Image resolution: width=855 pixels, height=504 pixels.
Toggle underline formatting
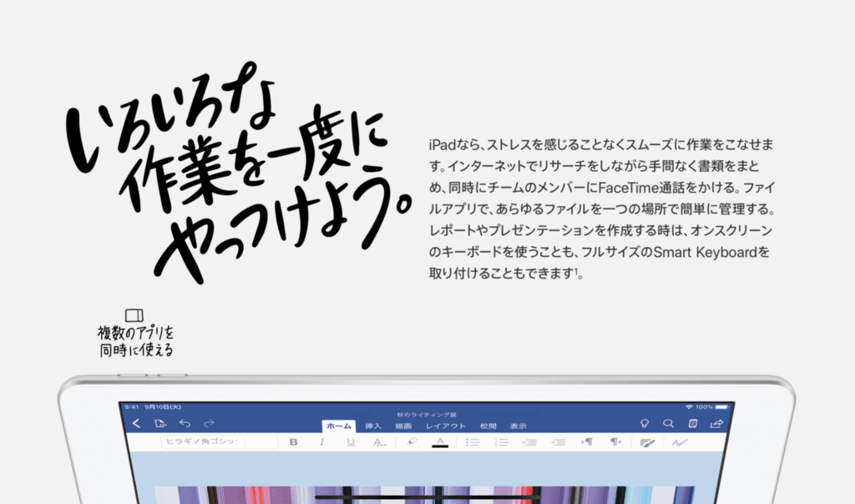tap(351, 442)
